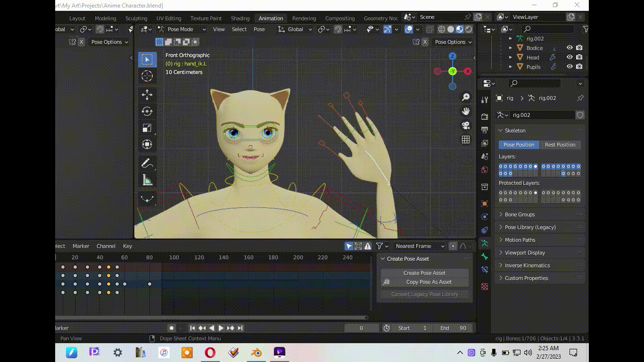The image size is (644, 362).
Task: Activate the Move tool
Action: (147, 94)
